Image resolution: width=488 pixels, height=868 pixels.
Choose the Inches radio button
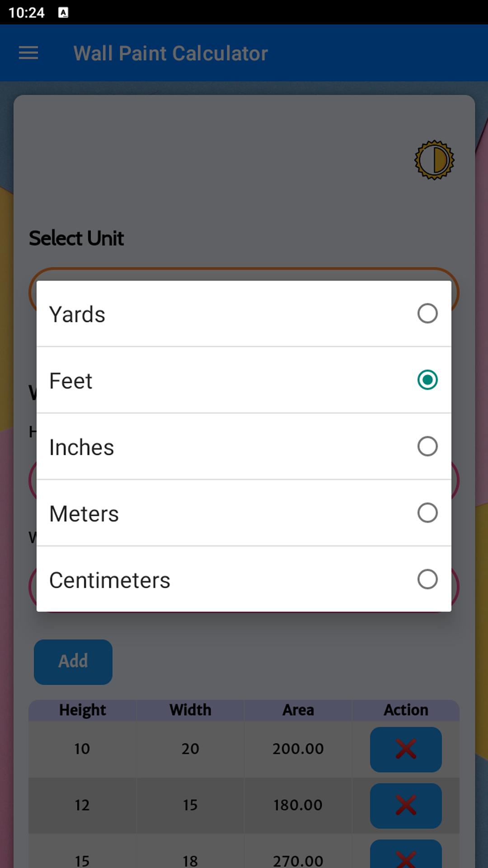(x=427, y=446)
